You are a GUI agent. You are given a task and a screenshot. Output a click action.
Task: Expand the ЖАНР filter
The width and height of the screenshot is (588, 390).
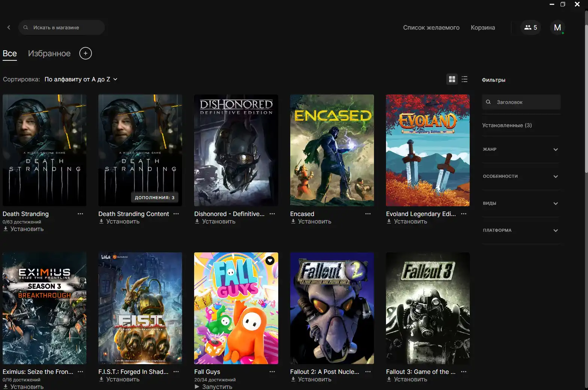[521, 149]
